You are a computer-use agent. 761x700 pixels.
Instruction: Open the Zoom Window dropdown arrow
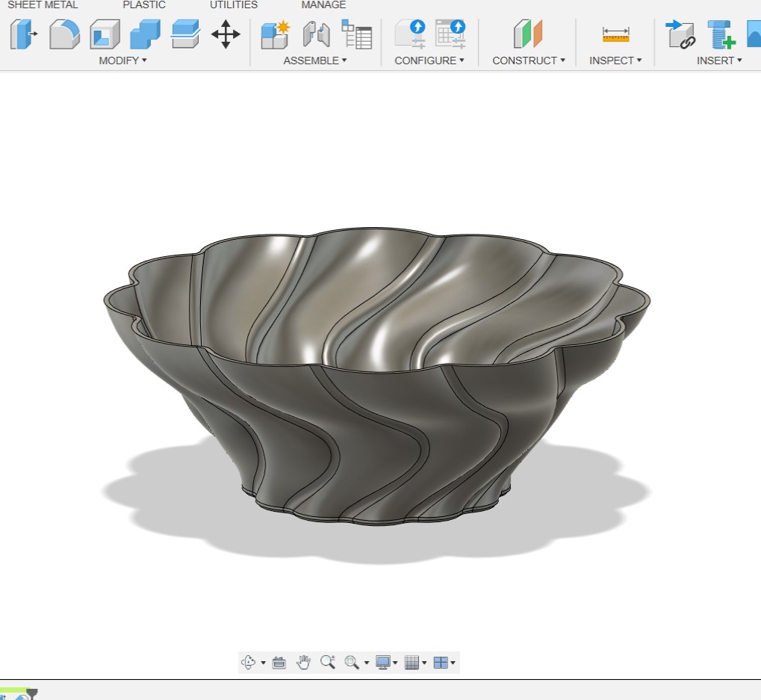[367, 663]
